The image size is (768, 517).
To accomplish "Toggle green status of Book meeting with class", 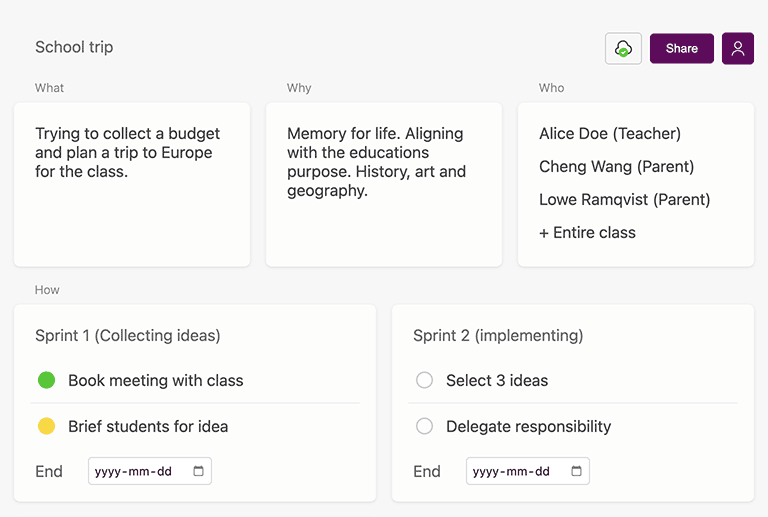I will point(47,380).
